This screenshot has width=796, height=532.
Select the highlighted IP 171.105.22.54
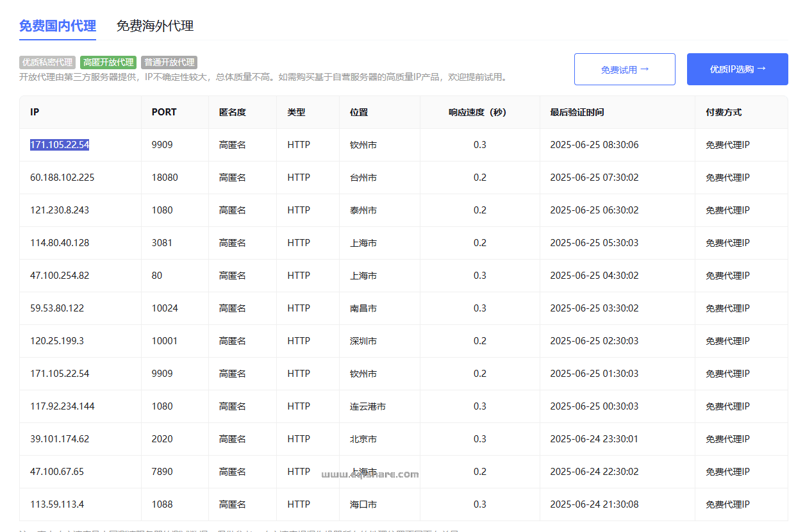59,144
